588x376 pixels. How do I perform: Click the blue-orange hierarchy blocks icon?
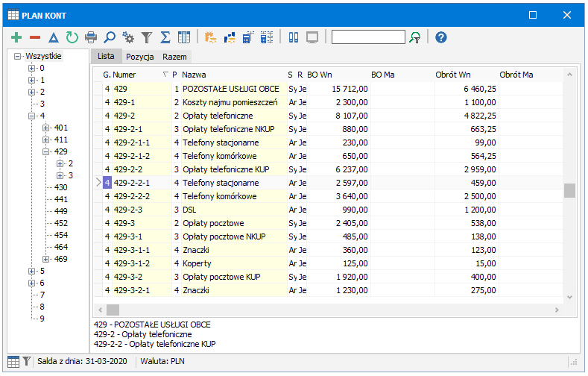[x=230, y=37]
